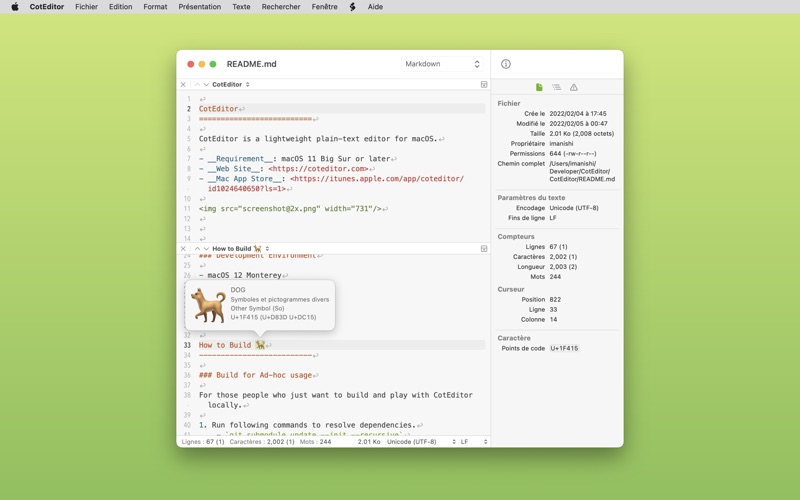Click the 'Lignes : 67 (1)' status bar entry
Viewport: 800px width, 500px height.
coord(203,442)
